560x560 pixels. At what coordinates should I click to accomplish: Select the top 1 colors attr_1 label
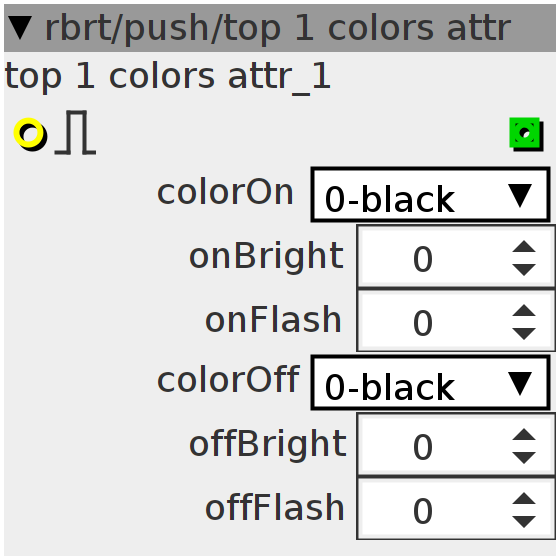pos(168,78)
